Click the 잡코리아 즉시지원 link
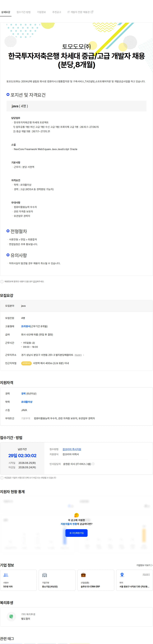The height and width of the screenshot is (644, 153). click(72, 449)
